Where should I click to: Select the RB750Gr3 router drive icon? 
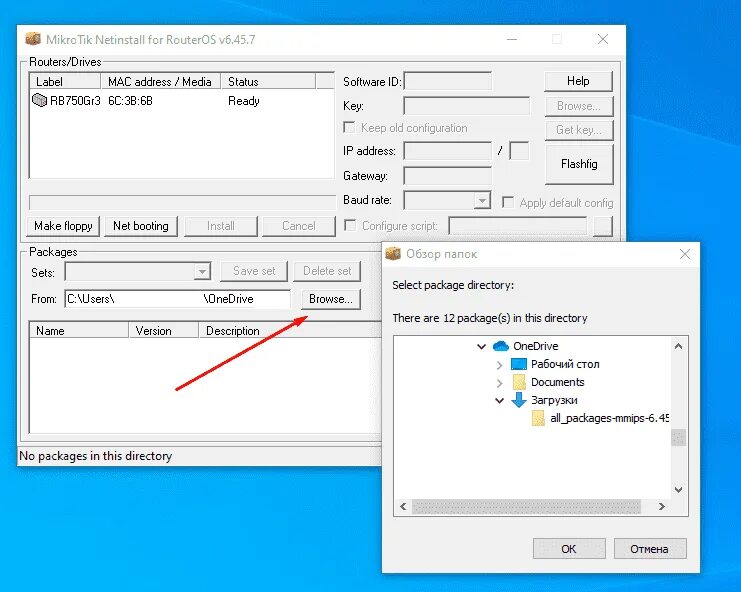click(40, 100)
